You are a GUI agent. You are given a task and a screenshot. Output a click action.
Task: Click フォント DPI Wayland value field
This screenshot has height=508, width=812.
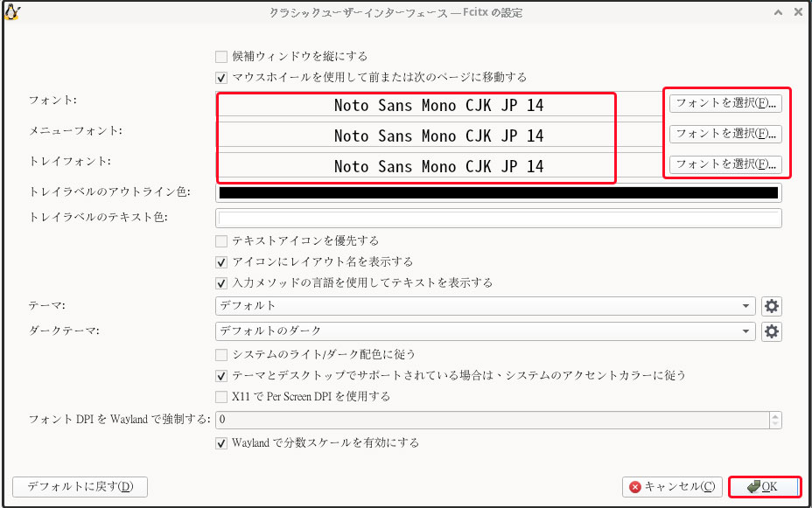click(x=493, y=420)
